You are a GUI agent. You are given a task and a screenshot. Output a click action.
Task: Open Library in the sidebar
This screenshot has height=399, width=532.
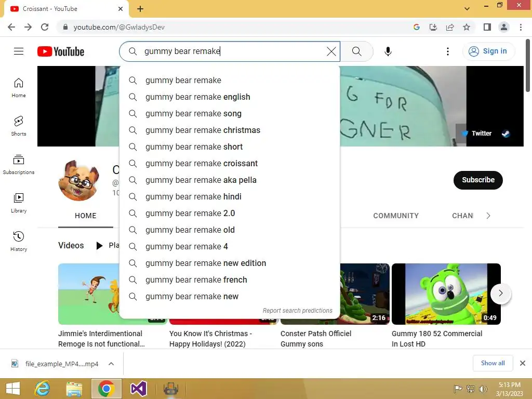19,203
